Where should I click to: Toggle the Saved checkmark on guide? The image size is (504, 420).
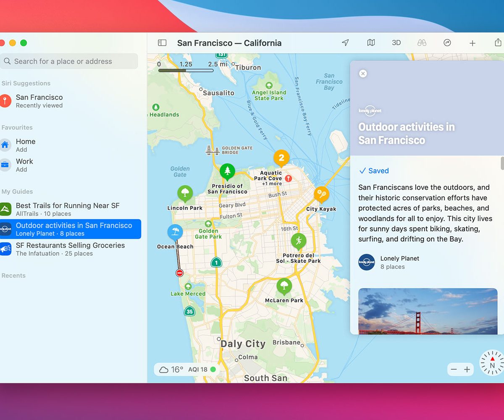pyautogui.click(x=374, y=171)
